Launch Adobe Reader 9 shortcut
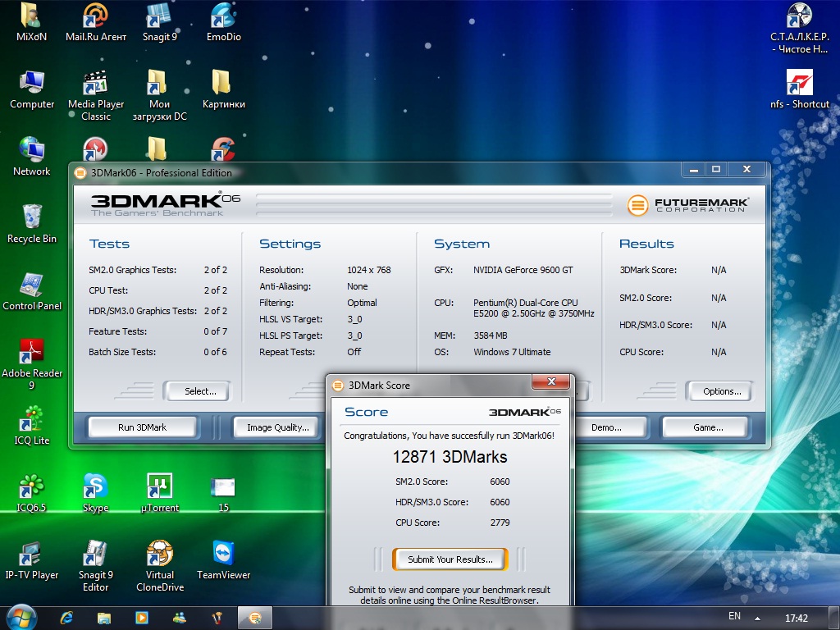The image size is (840, 630). (x=32, y=364)
